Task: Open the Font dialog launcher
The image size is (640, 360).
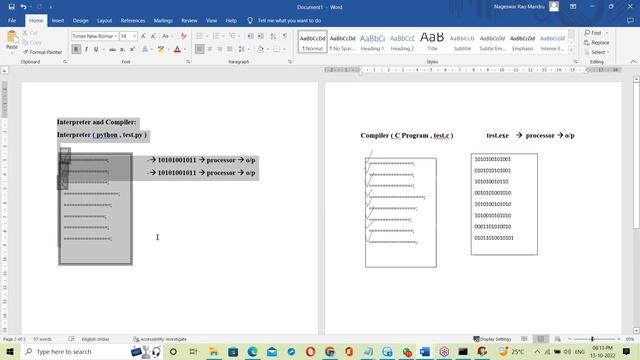Action: [x=188, y=62]
